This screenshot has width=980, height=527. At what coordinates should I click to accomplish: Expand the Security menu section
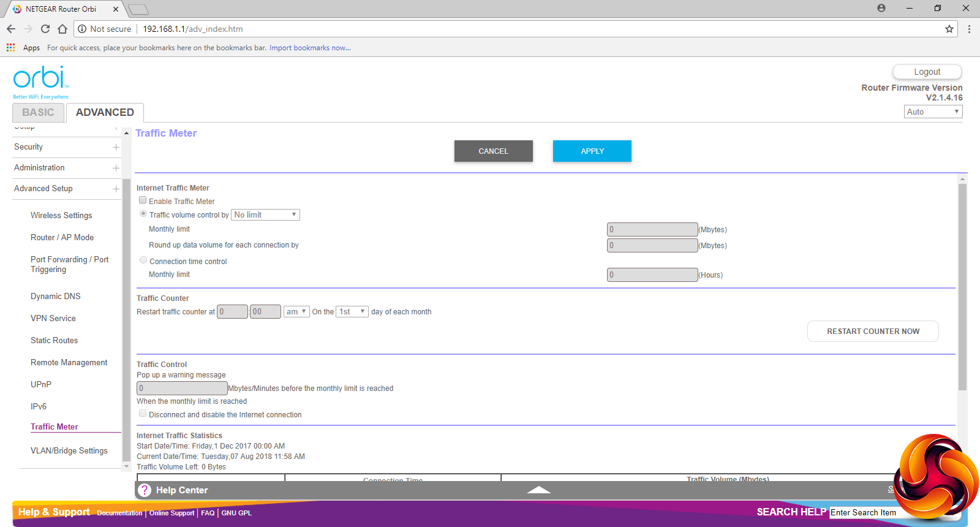point(116,147)
